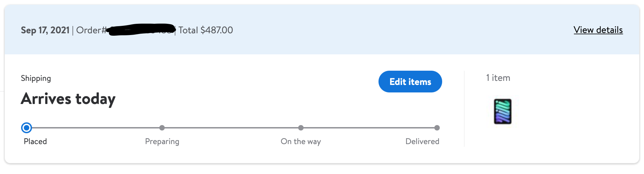This screenshot has height=174, width=644.
Task: Click the Delivered status label
Action: (422, 141)
